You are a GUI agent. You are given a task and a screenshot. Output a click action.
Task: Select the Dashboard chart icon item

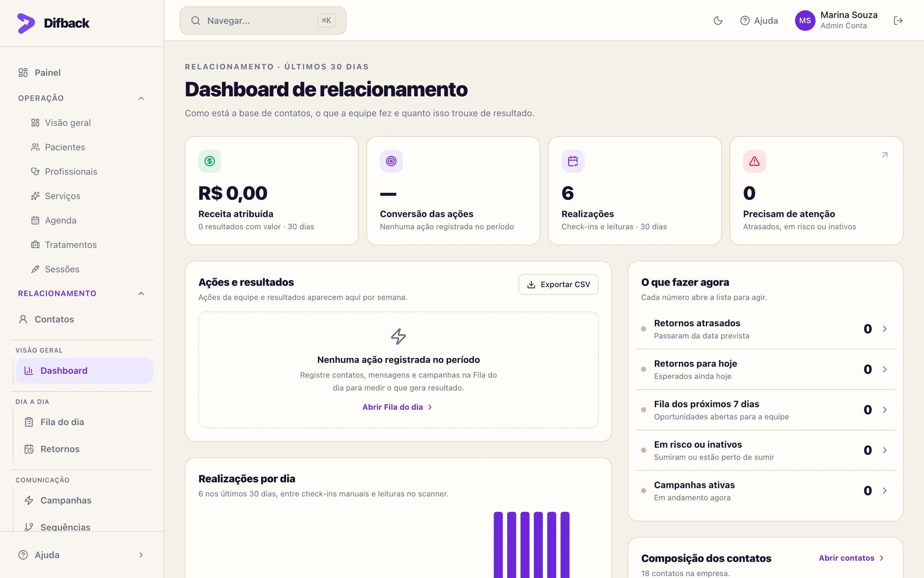tap(85, 371)
